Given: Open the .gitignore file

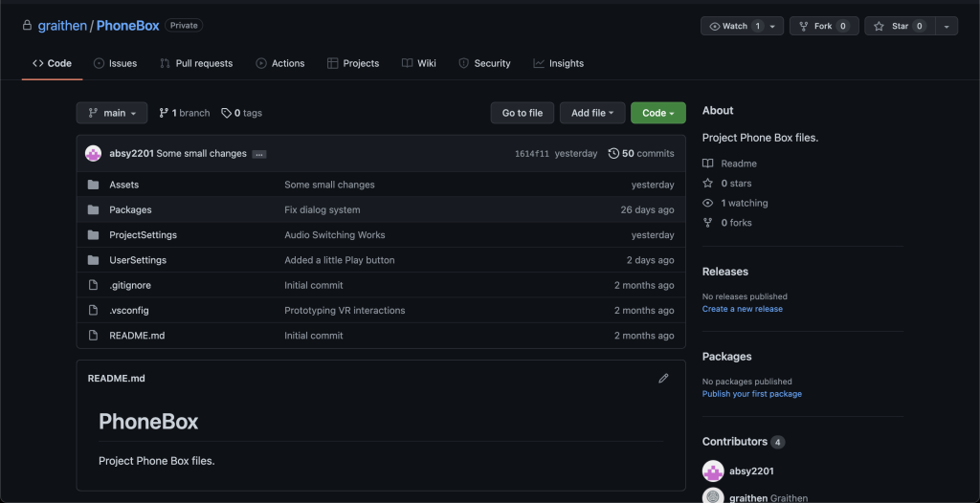Looking at the screenshot, I should point(130,285).
